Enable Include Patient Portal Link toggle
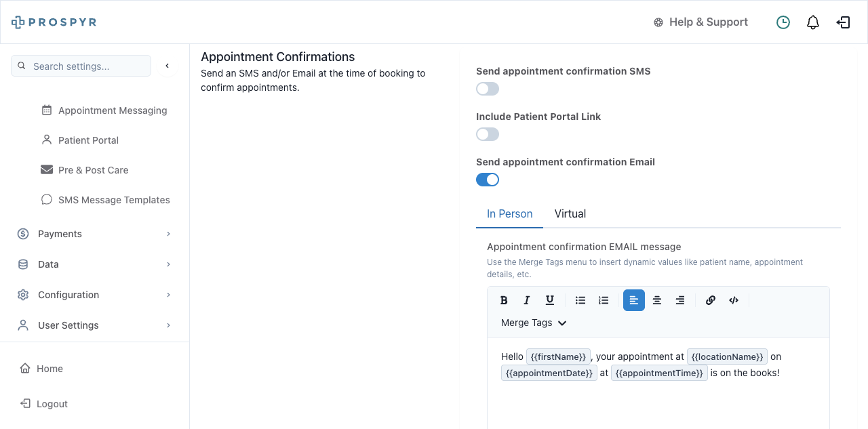 coord(488,134)
